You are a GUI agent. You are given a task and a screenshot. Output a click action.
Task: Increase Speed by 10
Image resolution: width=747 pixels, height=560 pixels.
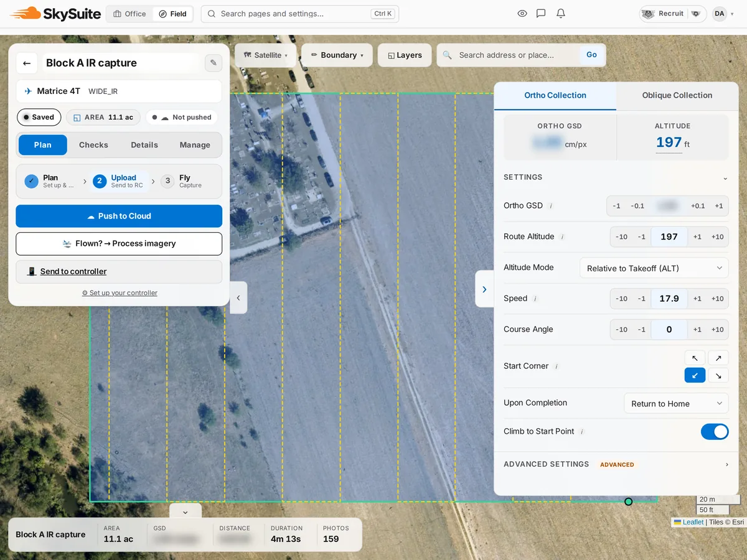pyautogui.click(x=717, y=299)
